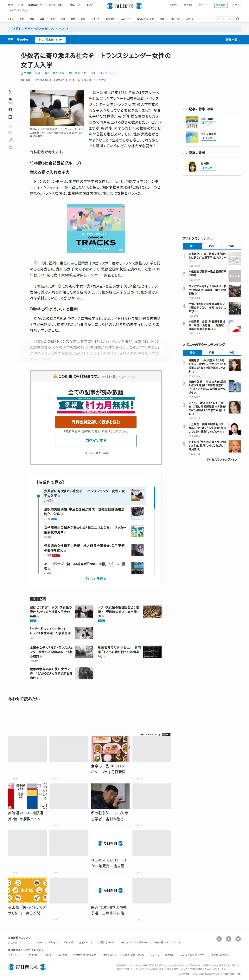Open 衆院選2026 recommended card
Image resolution: width=249 pixels, height=980 pixels.
coord(27,802)
